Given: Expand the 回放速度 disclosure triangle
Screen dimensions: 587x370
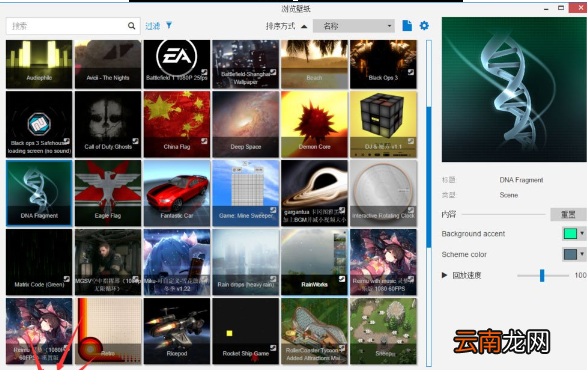Looking at the screenshot, I should (444, 275).
